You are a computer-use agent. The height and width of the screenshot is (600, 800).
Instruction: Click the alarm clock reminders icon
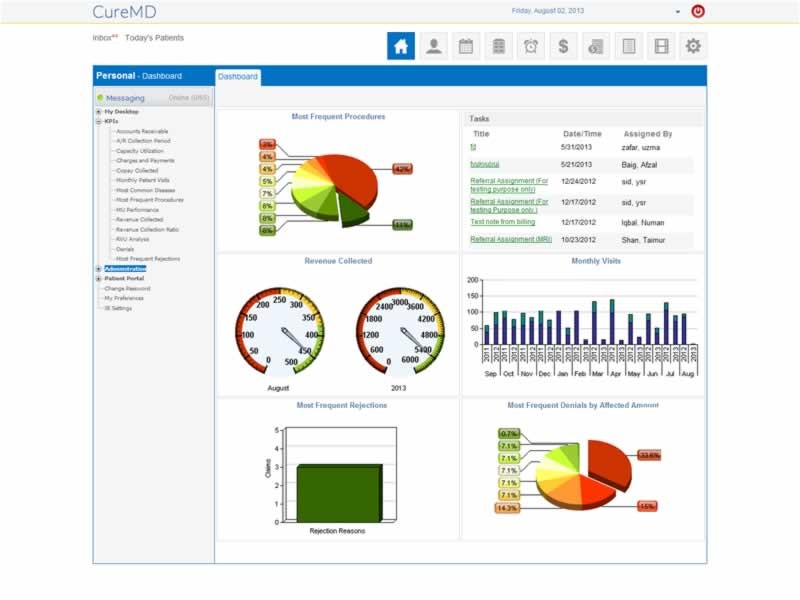[x=531, y=46]
